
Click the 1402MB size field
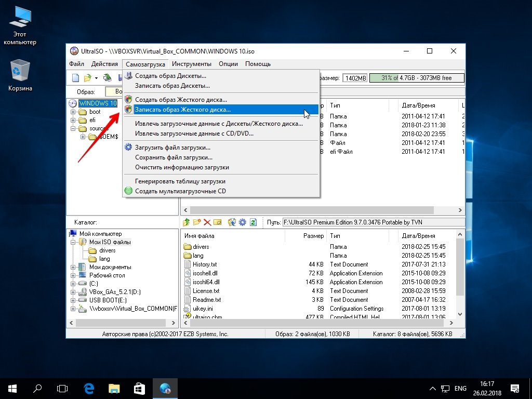pos(355,78)
